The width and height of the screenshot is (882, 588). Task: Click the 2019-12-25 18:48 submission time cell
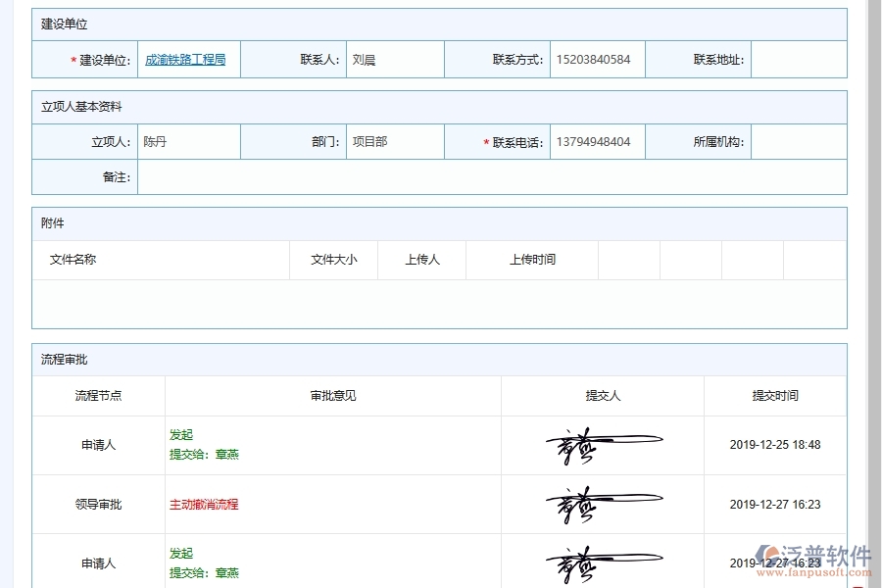coord(774,445)
